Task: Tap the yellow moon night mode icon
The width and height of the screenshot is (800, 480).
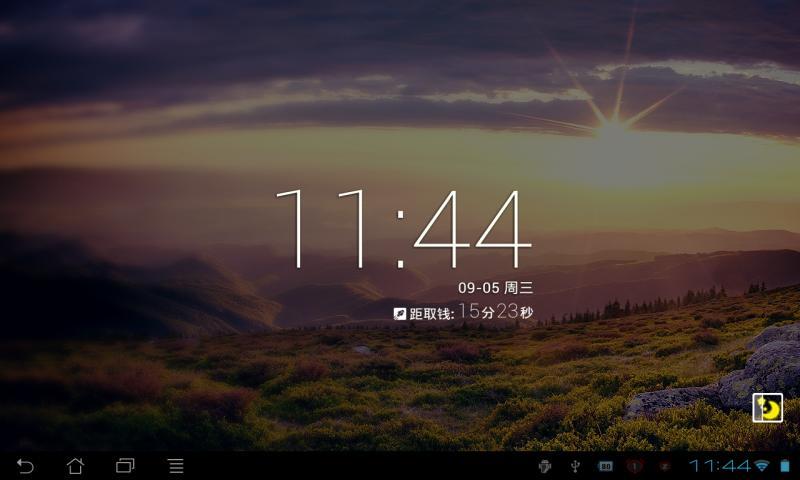Action: pyautogui.click(x=767, y=408)
